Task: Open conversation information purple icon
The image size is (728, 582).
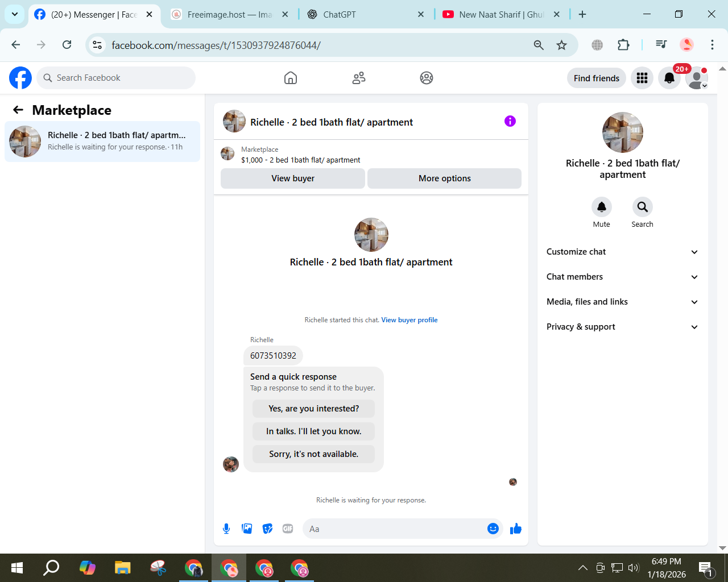Action: click(x=510, y=121)
